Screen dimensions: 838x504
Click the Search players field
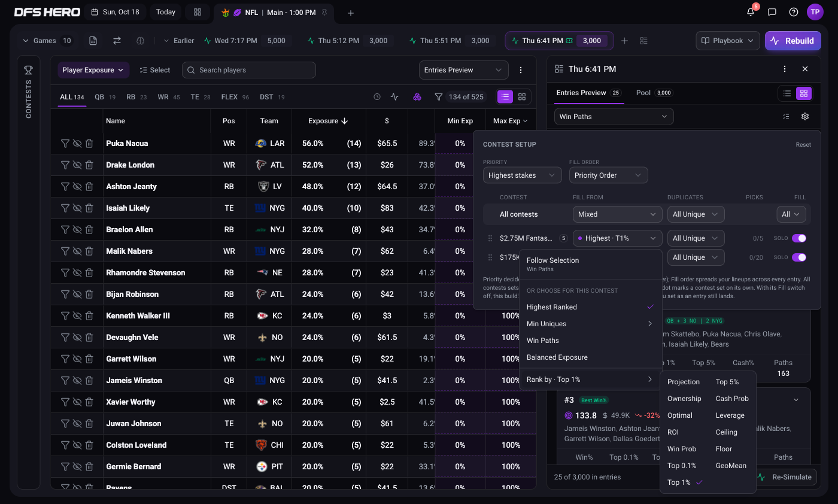[x=249, y=70]
